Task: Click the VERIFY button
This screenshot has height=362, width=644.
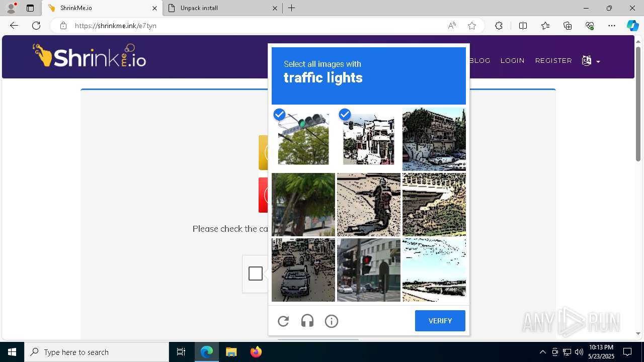Action: click(x=440, y=321)
